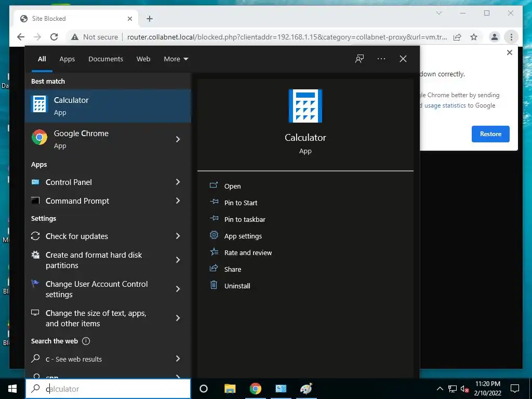This screenshot has width=532, height=399.
Task: Click the Open icon in preview actions
Action: tap(214, 185)
